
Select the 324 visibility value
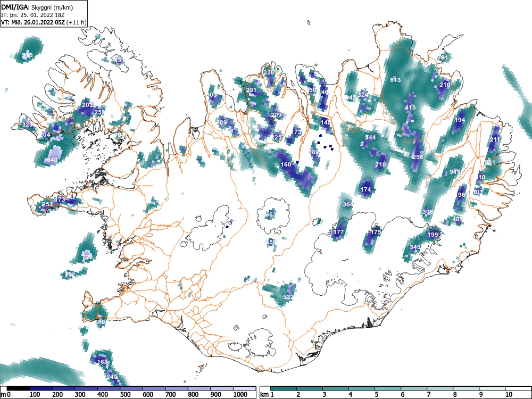[x=363, y=95]
